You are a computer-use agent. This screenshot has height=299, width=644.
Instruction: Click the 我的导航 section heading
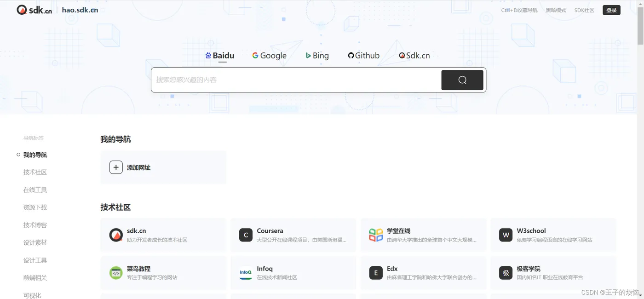[x=115, y=139]
